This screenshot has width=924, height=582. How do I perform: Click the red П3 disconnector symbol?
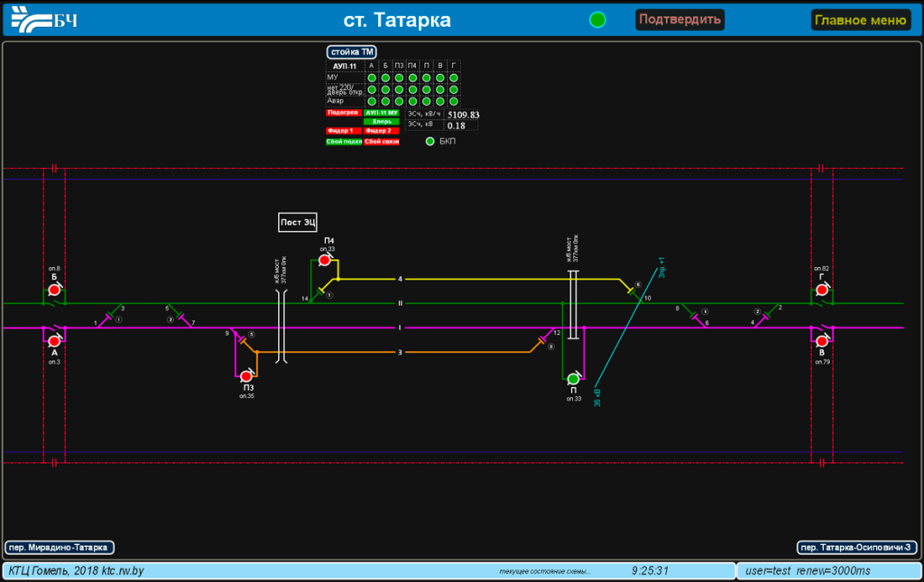245,375
